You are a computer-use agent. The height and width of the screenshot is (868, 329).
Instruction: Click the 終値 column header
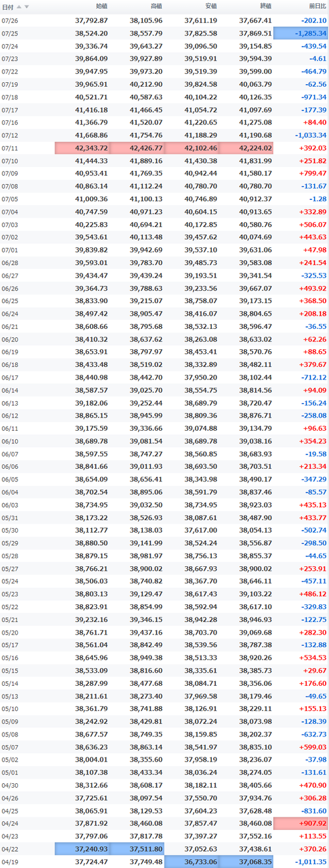coord(265,7)
